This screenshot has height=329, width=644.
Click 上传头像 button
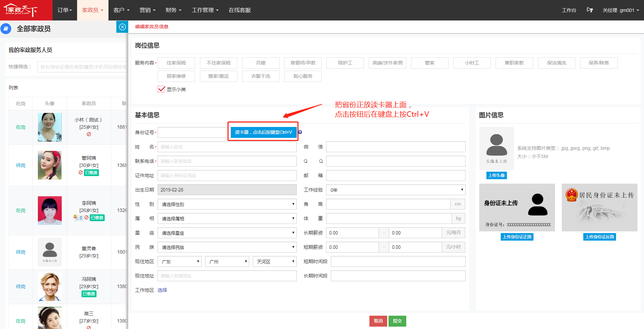(497, 175)
